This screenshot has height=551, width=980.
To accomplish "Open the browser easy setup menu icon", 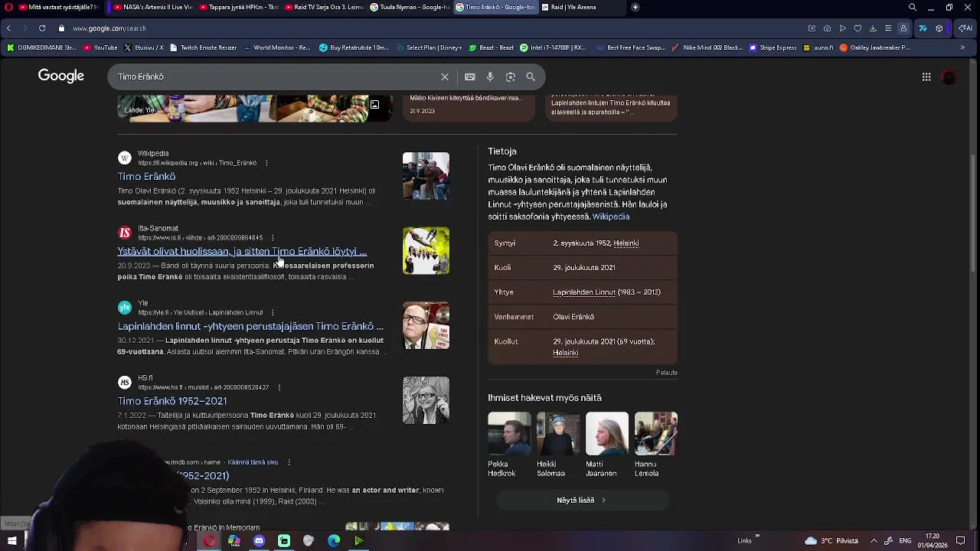I will [x=888, y=28].
